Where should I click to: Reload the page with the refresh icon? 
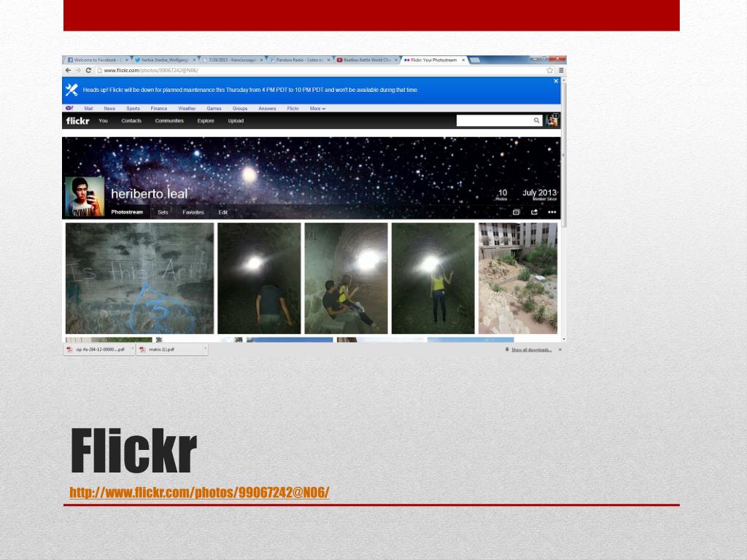pos(88,70)
